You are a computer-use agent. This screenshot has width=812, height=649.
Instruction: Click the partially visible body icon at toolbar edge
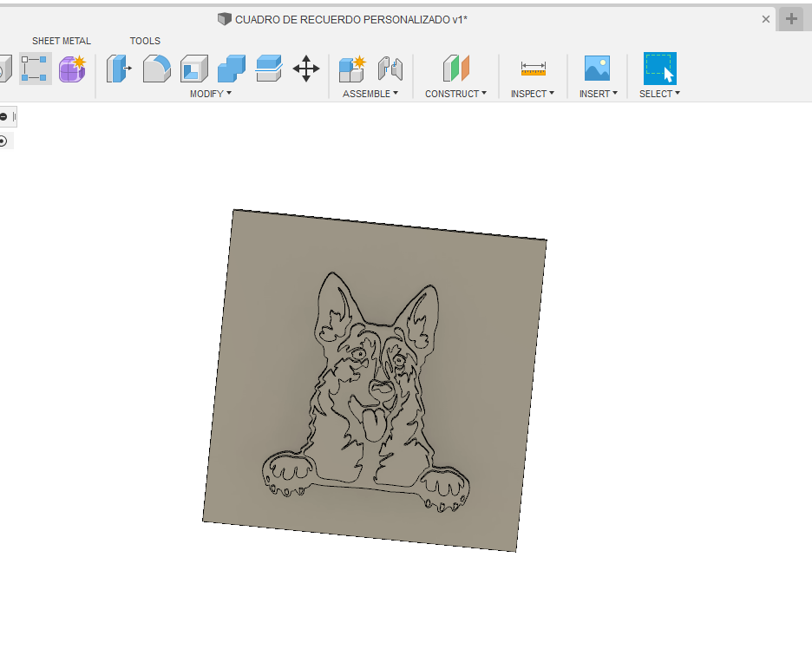(5, 69)
